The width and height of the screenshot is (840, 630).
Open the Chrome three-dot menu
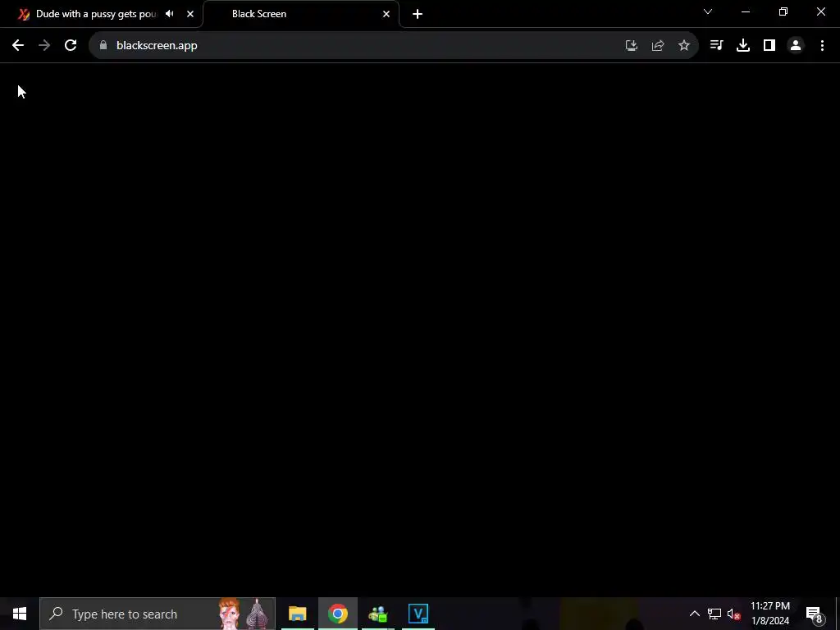[x=822, y=46]
